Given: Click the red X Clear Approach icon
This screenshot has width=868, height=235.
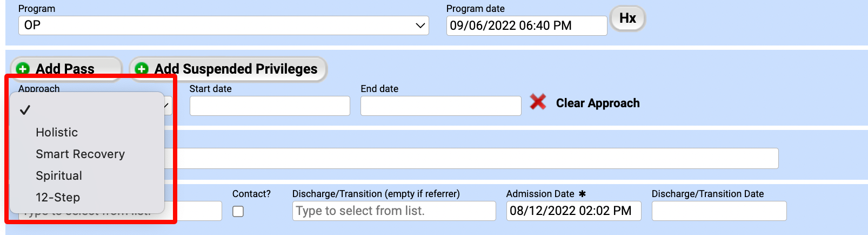Looking at the screenshot, I should tap(538, 102).
